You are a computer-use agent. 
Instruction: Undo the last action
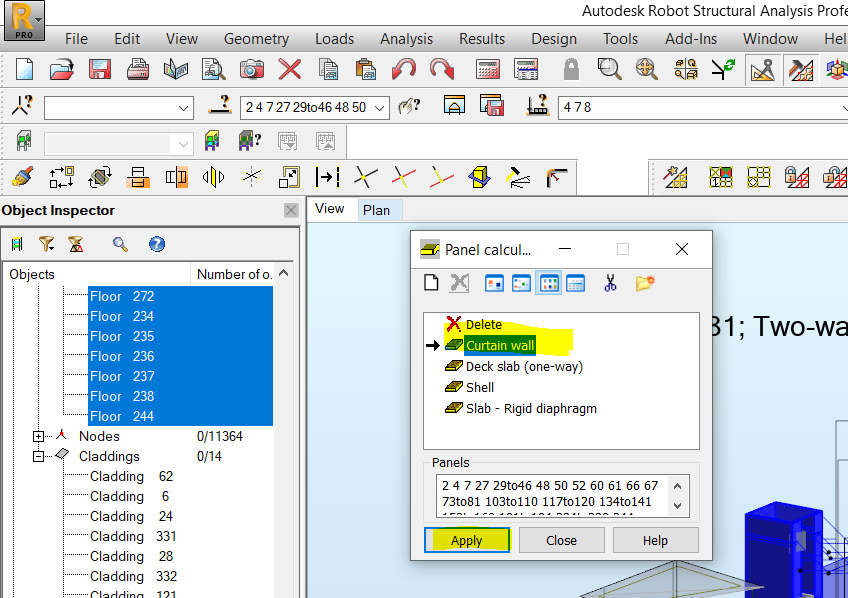coord(404,69)
